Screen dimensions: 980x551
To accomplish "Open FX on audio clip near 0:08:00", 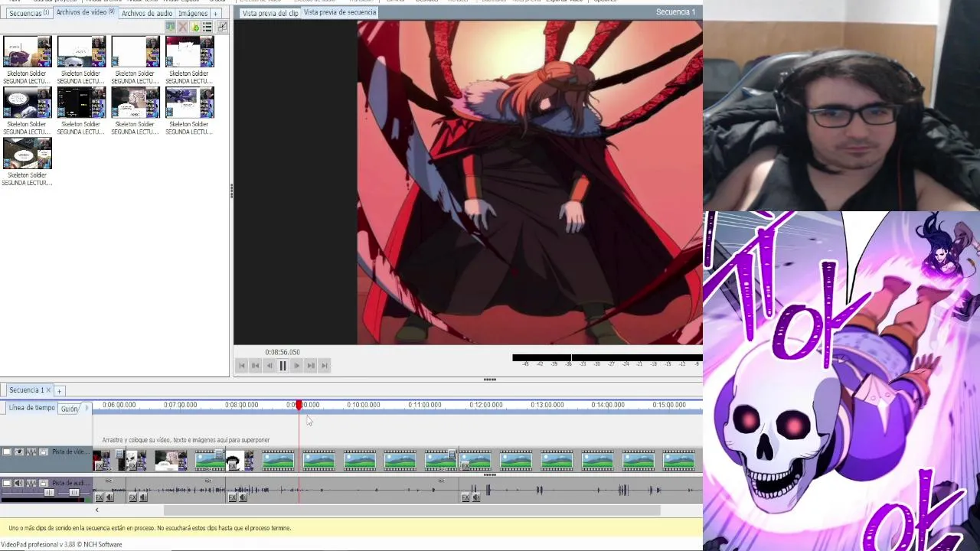I will click(232, 497).
